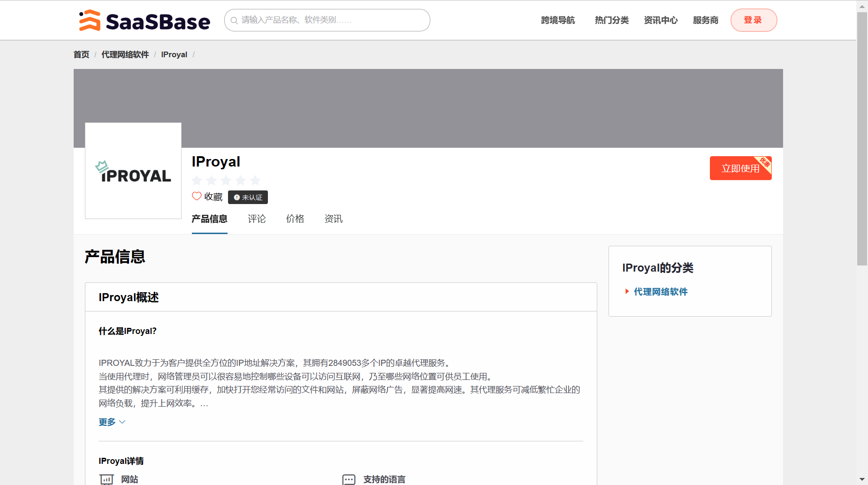Click the IProyal的分类 sidebar heading

coord(658,268)
